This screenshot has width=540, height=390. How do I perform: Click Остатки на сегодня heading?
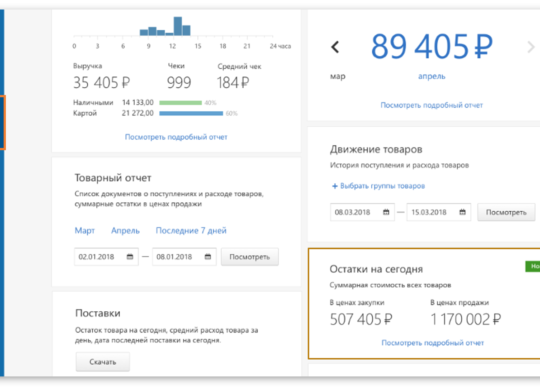(376, 269)
